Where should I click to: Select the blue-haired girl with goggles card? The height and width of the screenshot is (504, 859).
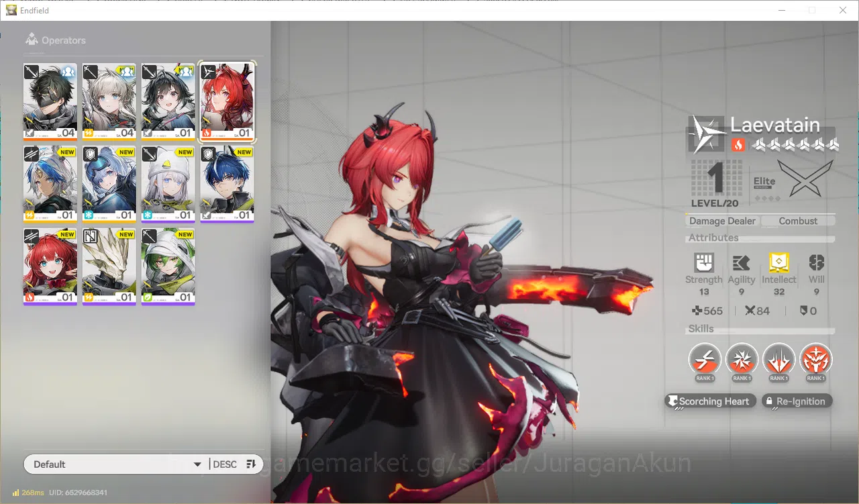coord(109,185)
